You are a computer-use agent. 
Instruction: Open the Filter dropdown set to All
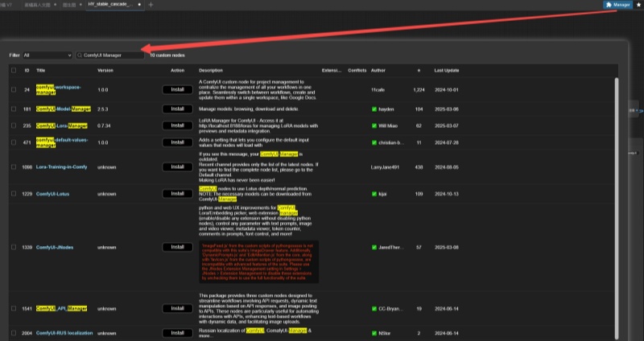click(47, 55)
